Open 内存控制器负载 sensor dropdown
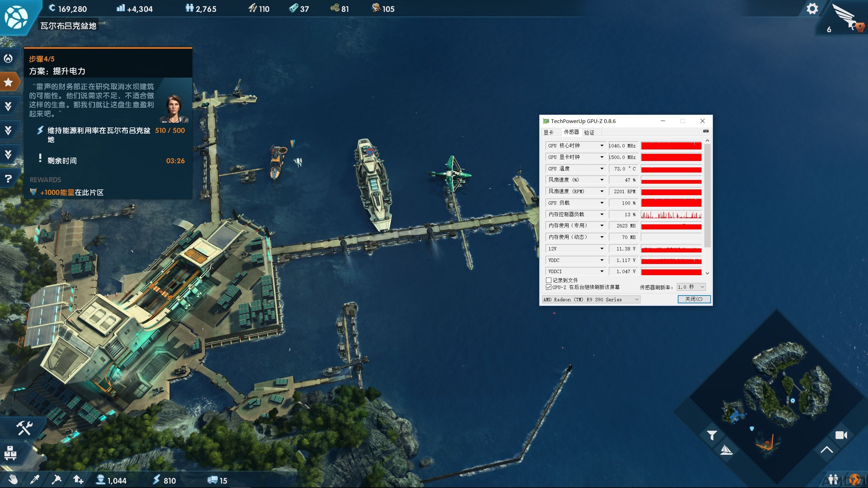 point(602,215)
